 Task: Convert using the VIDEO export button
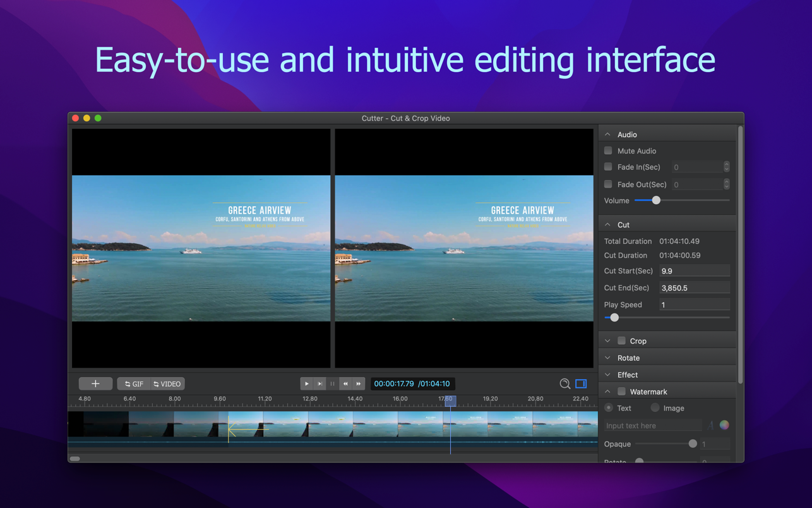(x=167, y=384)
